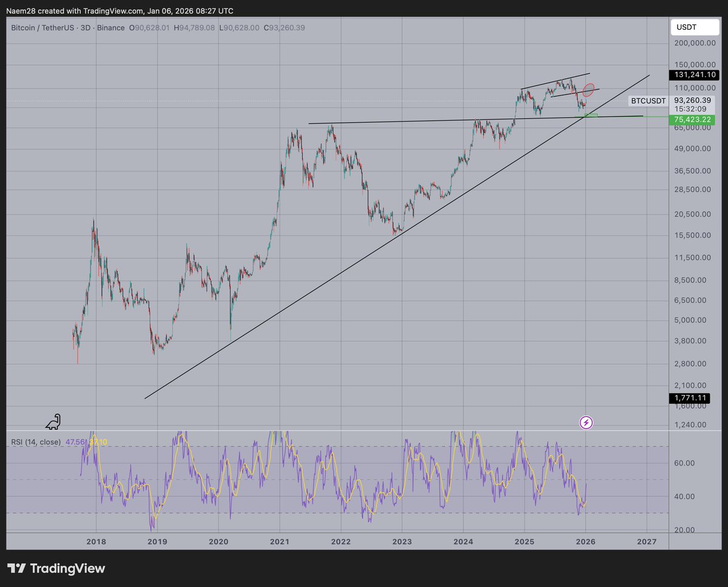Viewport: 728px width, 587px height.
Task: Click the purple lightning bolt event icon
Action: coord(586,422)
